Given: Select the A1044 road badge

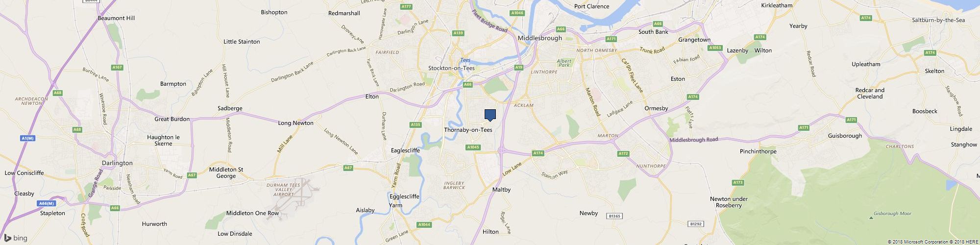Looking at the screenshot, I should point(424,224).
